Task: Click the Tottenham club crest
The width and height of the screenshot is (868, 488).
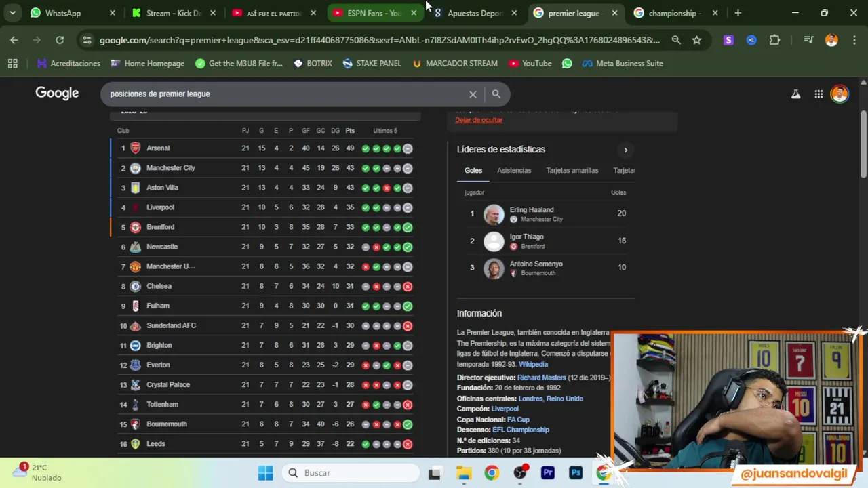Action: click(x=135, y=405)
